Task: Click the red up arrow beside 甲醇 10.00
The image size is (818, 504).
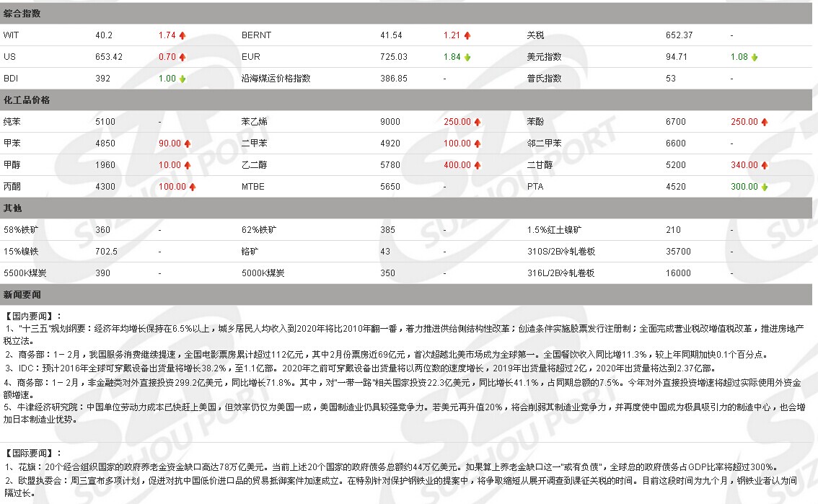Action: (x=188, y=165)
